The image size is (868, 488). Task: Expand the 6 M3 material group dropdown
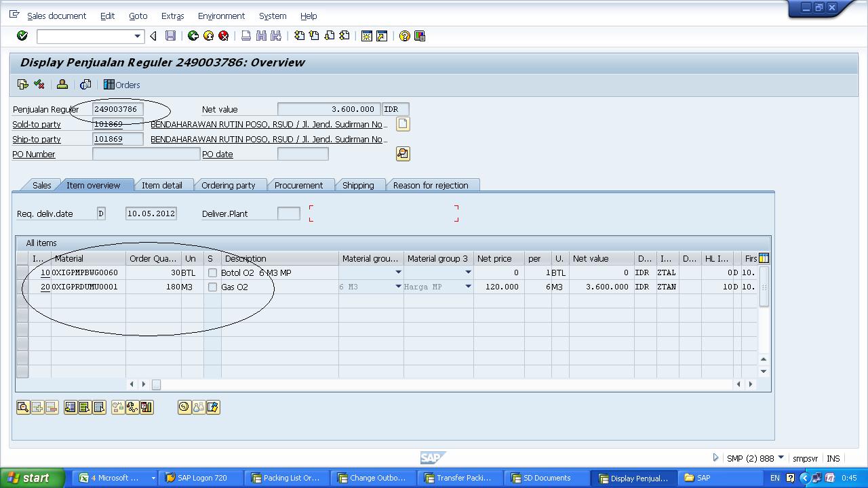[x=398, y=287]
